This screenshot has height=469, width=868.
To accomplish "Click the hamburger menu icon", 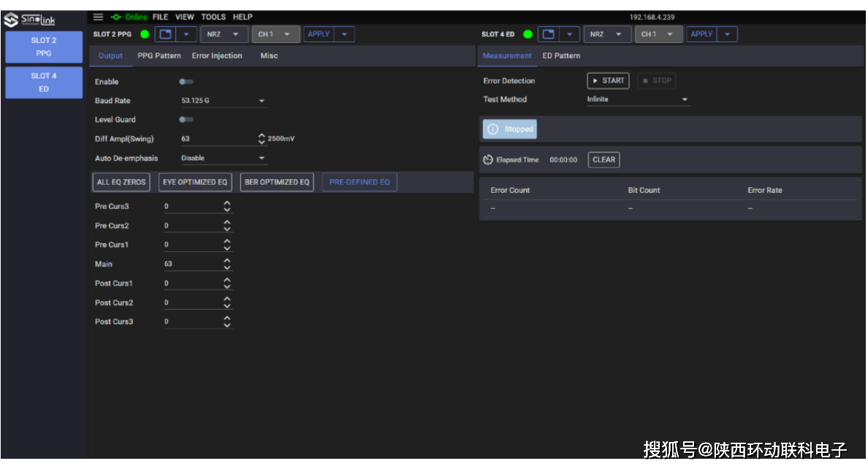I will coord(99,17).
